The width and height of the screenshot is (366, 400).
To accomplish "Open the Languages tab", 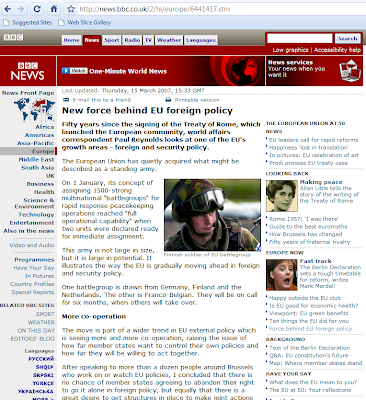I will (x=201, y=40).
